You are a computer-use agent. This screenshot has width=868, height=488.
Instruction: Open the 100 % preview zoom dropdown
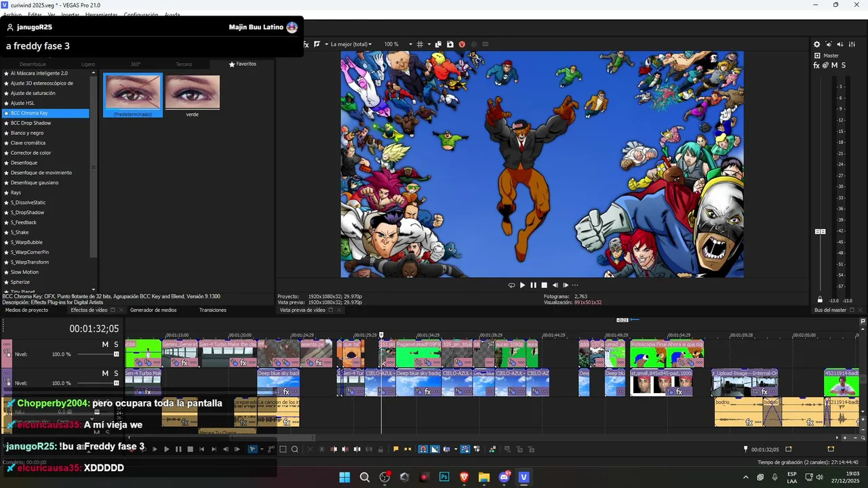point(398,44)
